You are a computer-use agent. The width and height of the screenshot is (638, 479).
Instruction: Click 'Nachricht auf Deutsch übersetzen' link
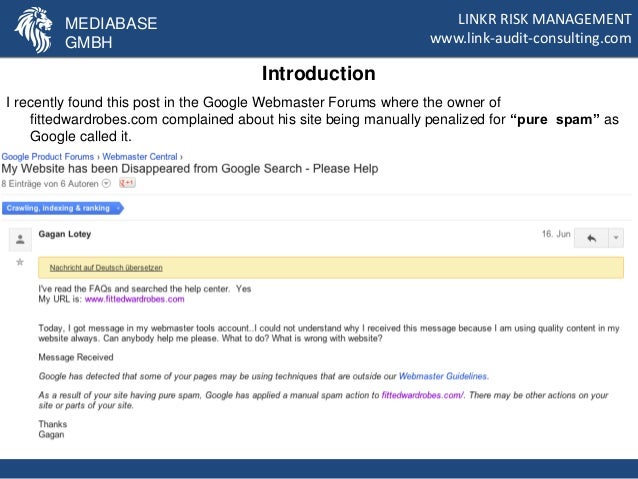(x=106, y=268)
